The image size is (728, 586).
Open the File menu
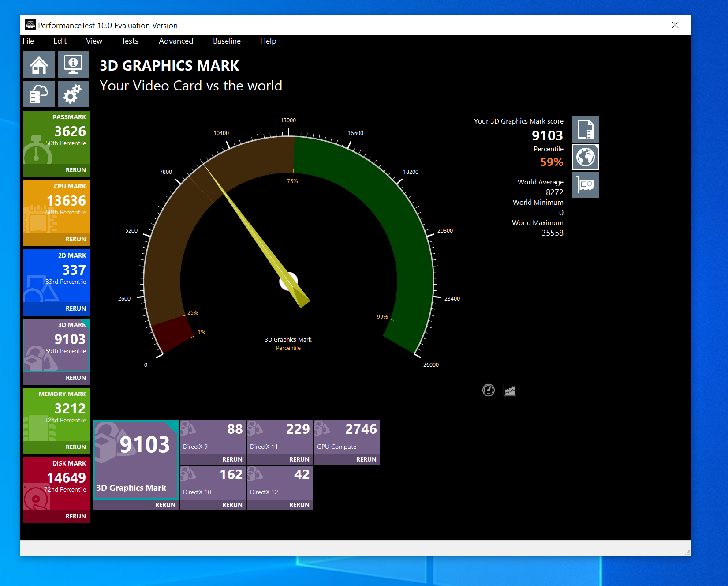click(28, 41)
